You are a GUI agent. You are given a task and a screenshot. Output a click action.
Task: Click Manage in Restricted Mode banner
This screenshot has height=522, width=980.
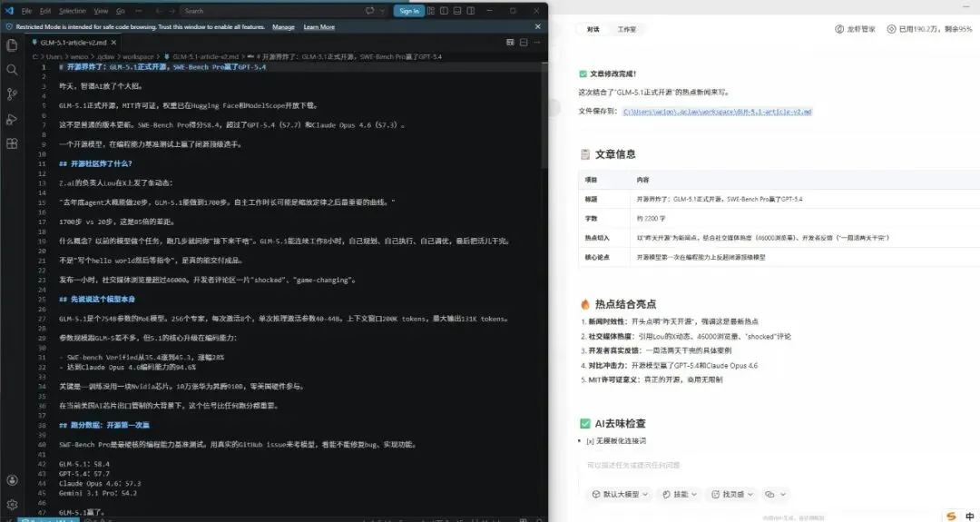click(x=283, y=27)
